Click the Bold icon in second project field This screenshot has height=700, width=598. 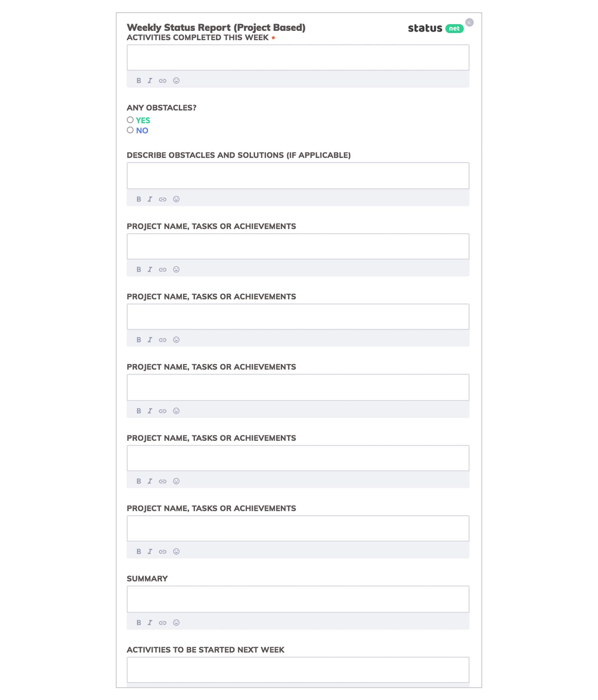(x=139, y=340)
